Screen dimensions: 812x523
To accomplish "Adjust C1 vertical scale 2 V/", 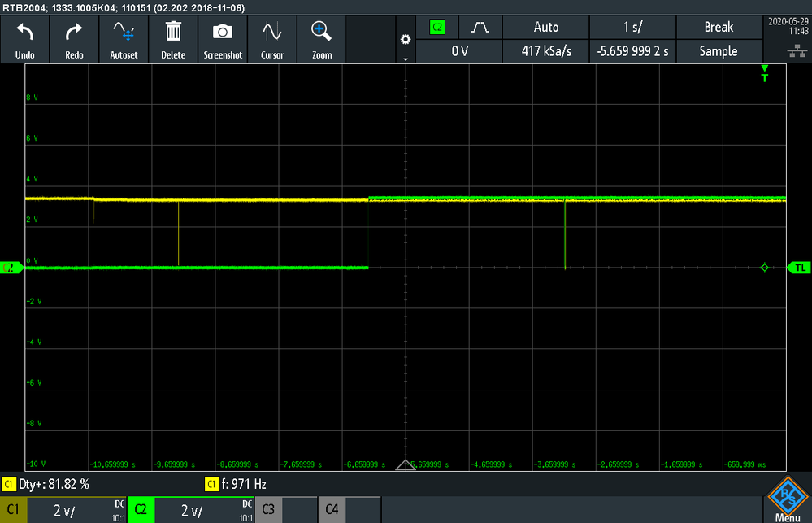I will click(64, 511).
